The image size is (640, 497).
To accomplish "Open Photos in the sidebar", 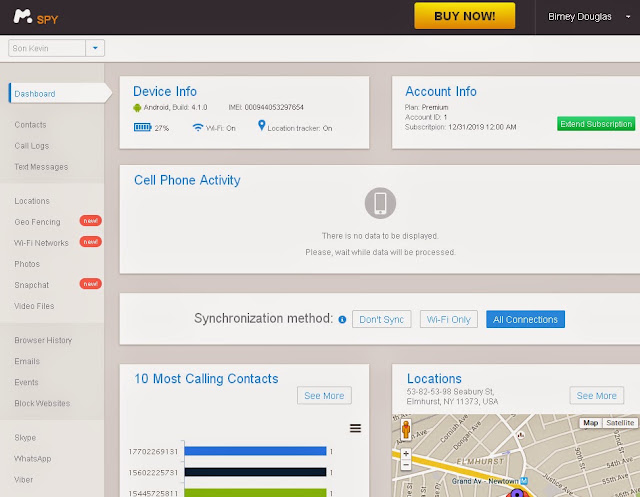I will point(27,264).
